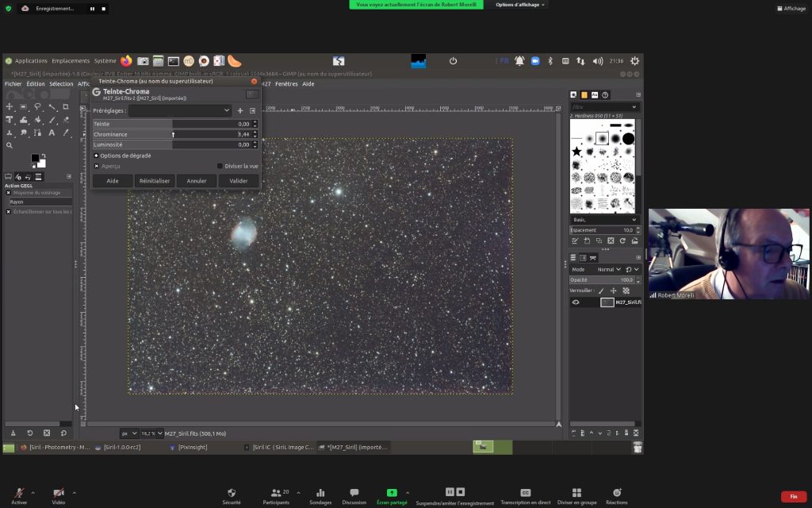Image resolution: width=812 pixels, height=508 pixels.
Task: Open the Sélection menu
Action: pos(61,84)
